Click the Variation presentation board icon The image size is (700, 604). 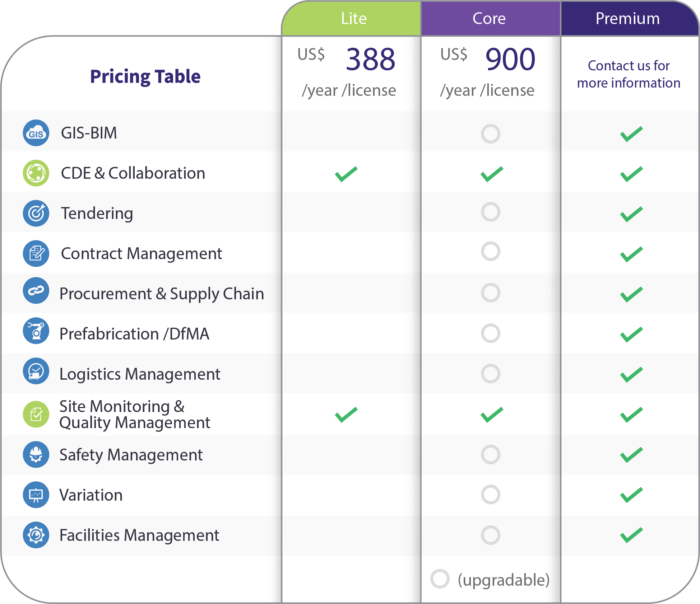pos(36,495)
